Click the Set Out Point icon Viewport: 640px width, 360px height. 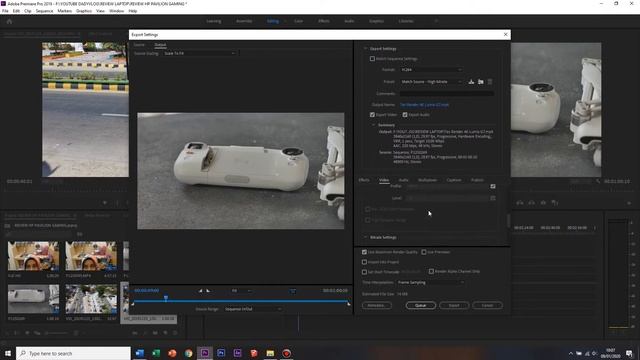click(x=208, y=291)
